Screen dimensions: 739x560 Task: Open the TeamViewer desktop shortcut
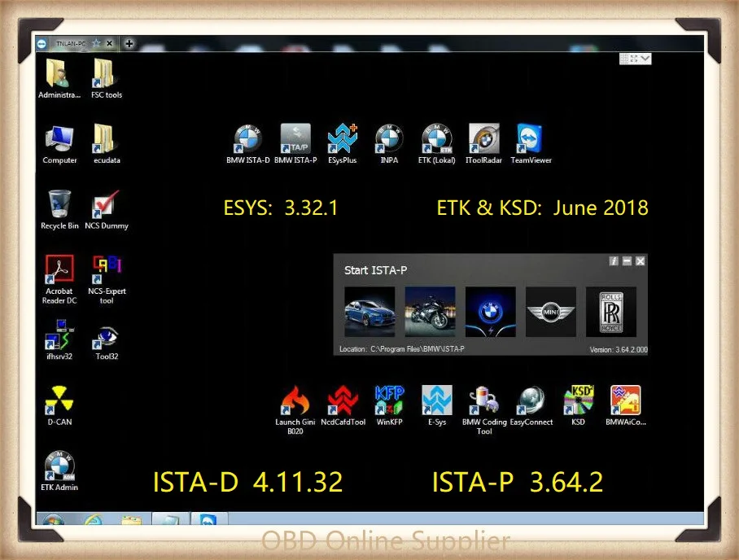(531, 144)
